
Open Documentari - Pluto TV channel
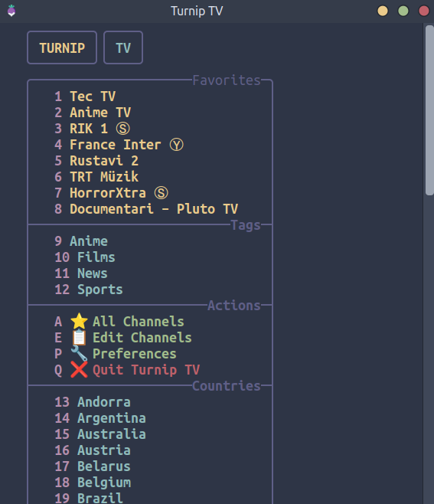154,209
